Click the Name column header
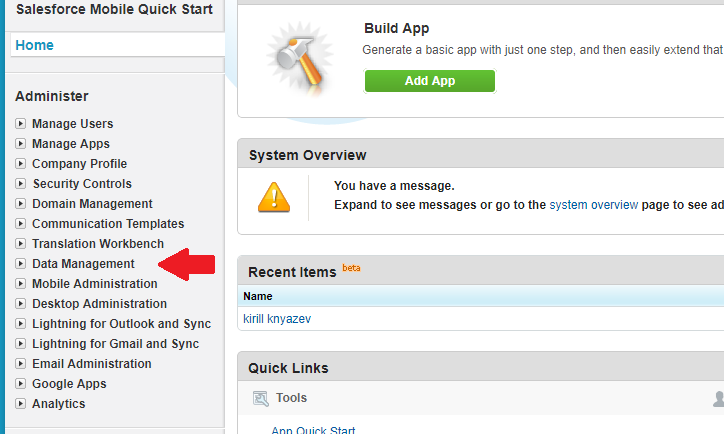The image size is (724, 434). point(258,296)
